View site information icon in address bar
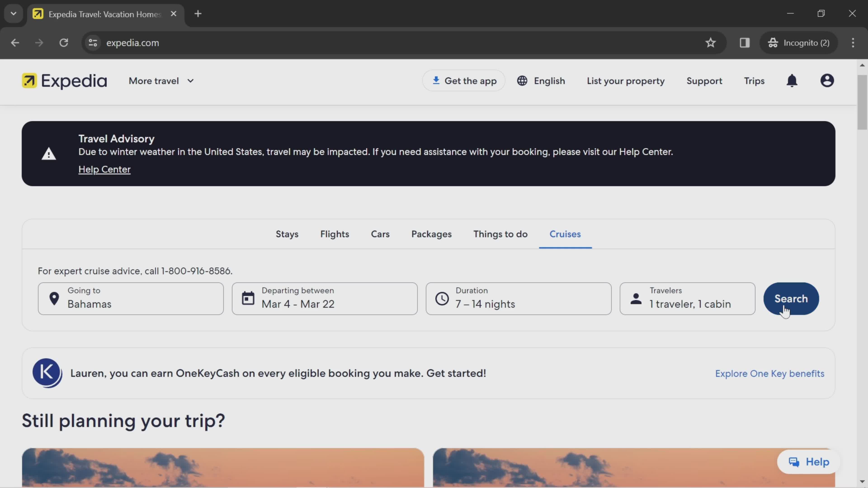The height and width of the screenshot is (488, 868). tap(93, 43)
